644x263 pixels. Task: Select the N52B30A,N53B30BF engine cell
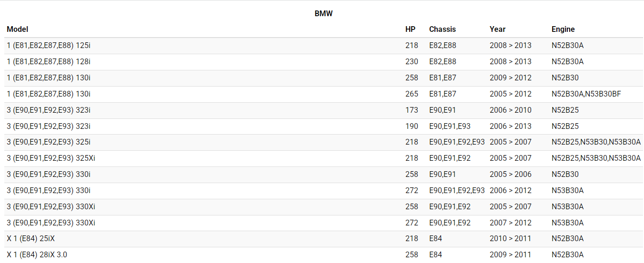[x=586, y=94]
